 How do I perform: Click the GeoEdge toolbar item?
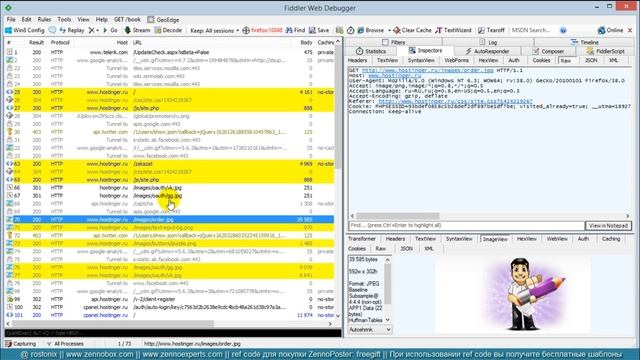163,20
